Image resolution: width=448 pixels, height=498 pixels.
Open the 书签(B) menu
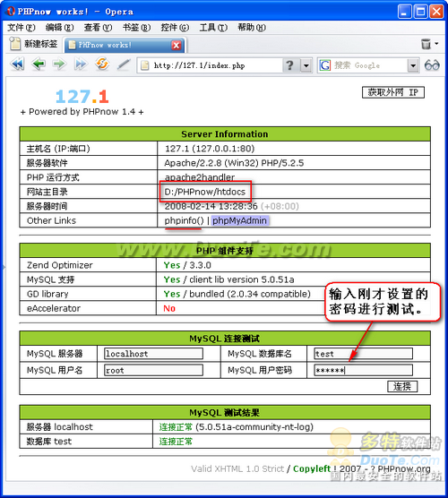pyautogui.click(x=136, y=28)
